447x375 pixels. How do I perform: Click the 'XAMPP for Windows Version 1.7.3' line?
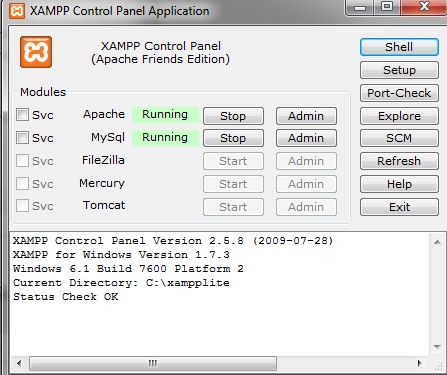pos(121,255)
